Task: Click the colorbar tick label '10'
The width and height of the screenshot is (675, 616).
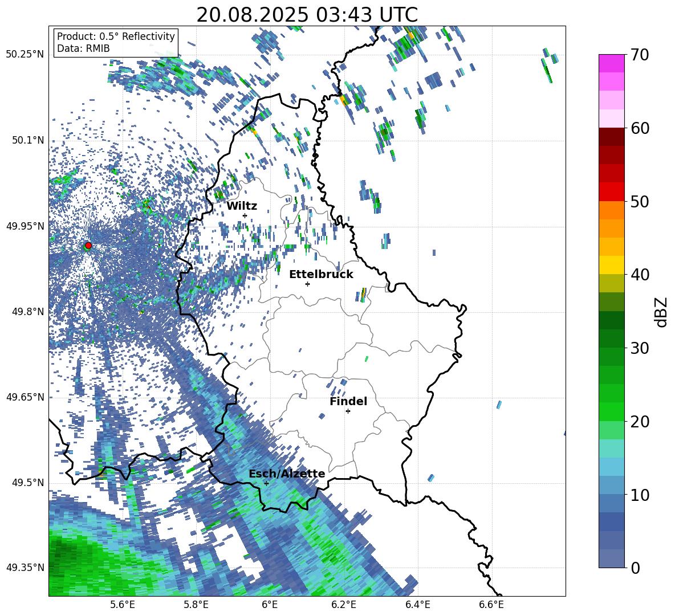Action: (x=640, y=495)
